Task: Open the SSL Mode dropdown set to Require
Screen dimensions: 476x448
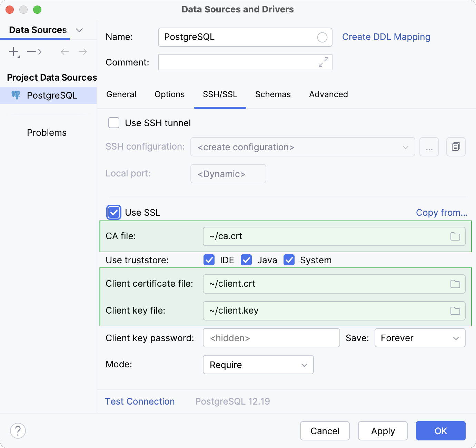Action: (258, 365)
